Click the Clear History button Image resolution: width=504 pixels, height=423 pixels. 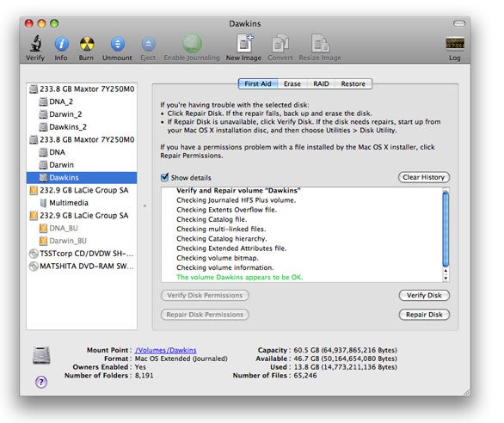(x=424, y=177)
